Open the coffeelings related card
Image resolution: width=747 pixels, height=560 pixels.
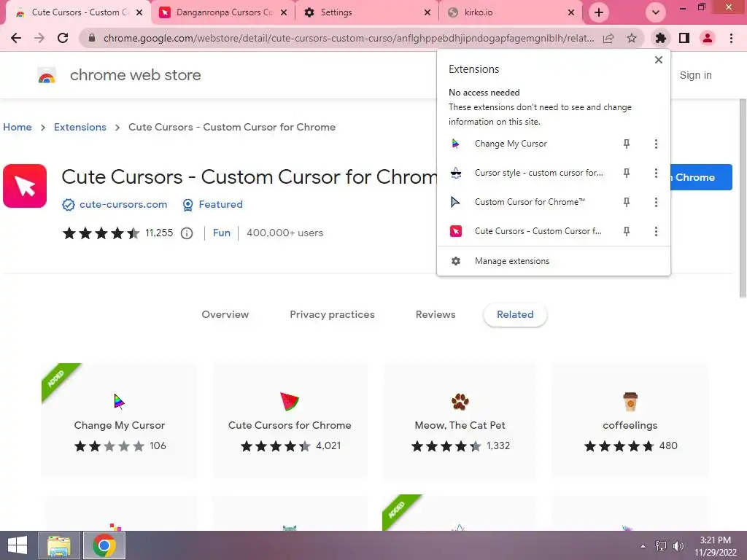[x=630, y=421]
